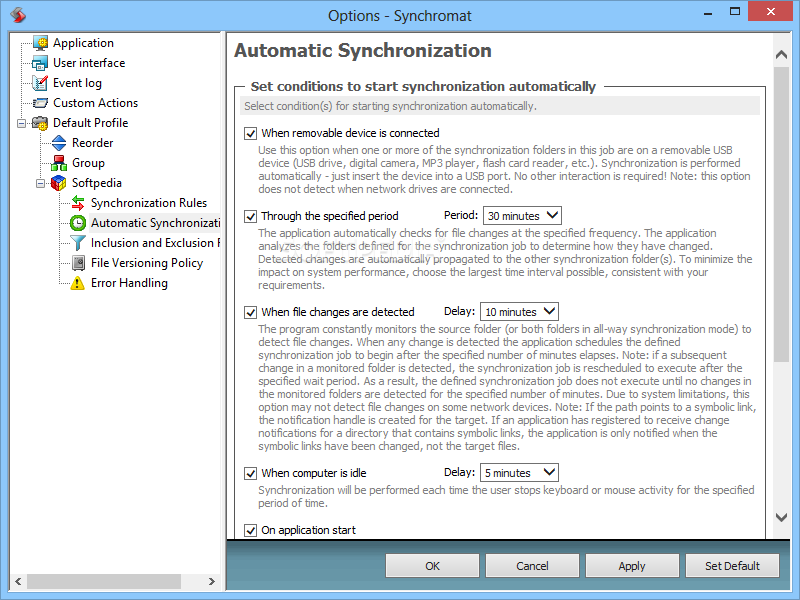This screenshot has width=800, height=600.
Task: Click the Default Profile briefcase icon
Action: (x=40, y=123)
